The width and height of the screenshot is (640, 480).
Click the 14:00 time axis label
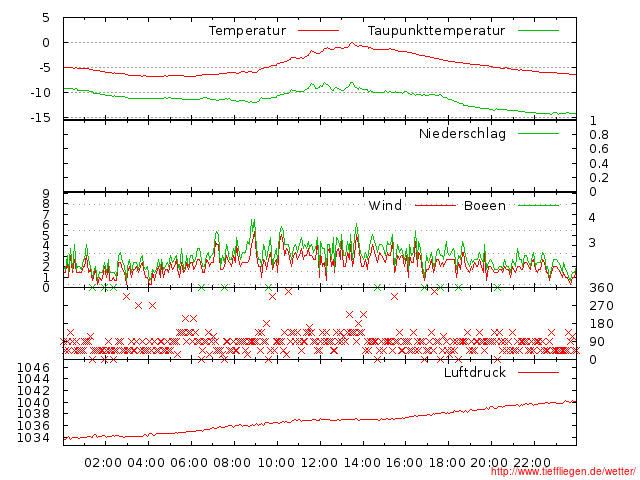click(362, 463)
